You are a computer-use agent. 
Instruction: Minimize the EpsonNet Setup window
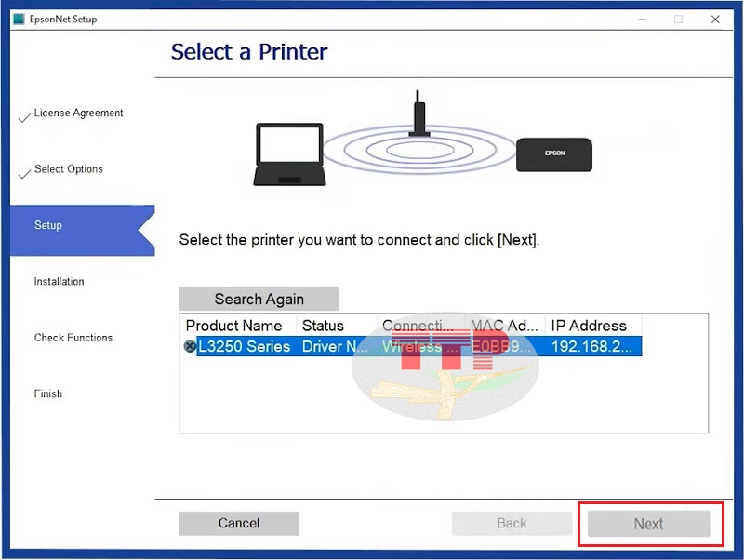coord(642,19)
